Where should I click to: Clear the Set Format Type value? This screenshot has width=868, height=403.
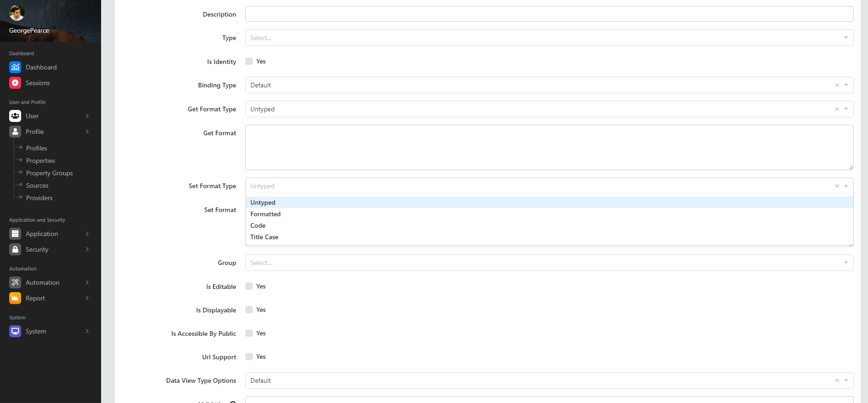tap(837, 186)
